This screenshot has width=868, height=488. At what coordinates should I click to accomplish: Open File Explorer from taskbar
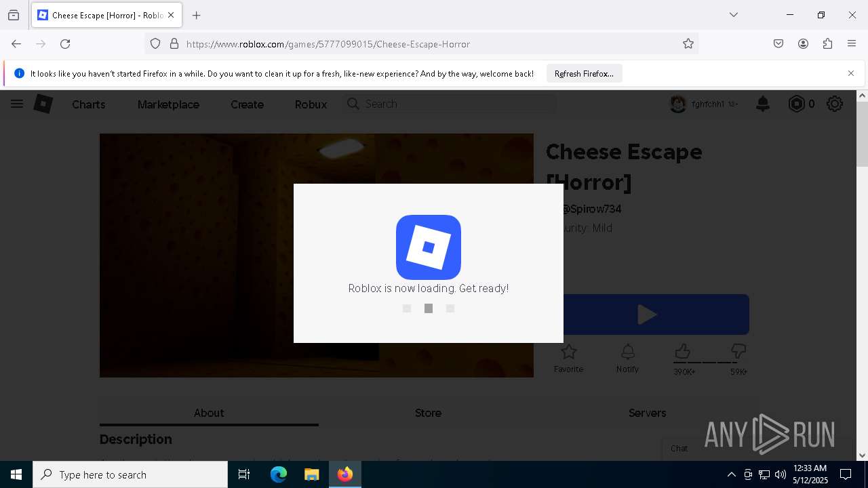[x=311, y=474]
